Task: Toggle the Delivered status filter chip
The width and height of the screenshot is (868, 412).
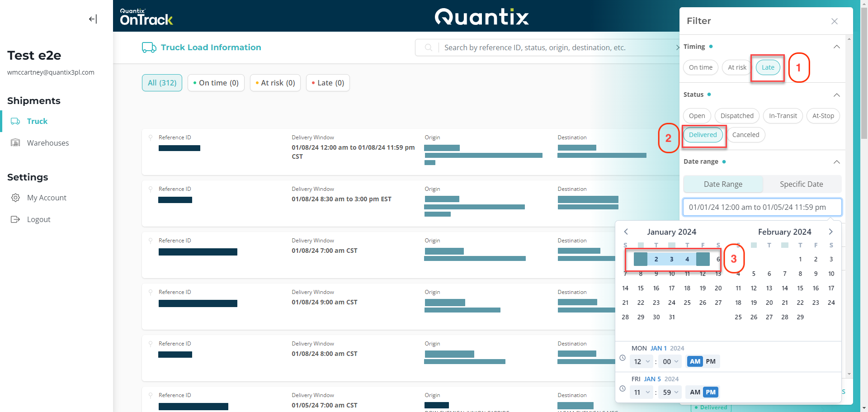Action: (703, 135)
